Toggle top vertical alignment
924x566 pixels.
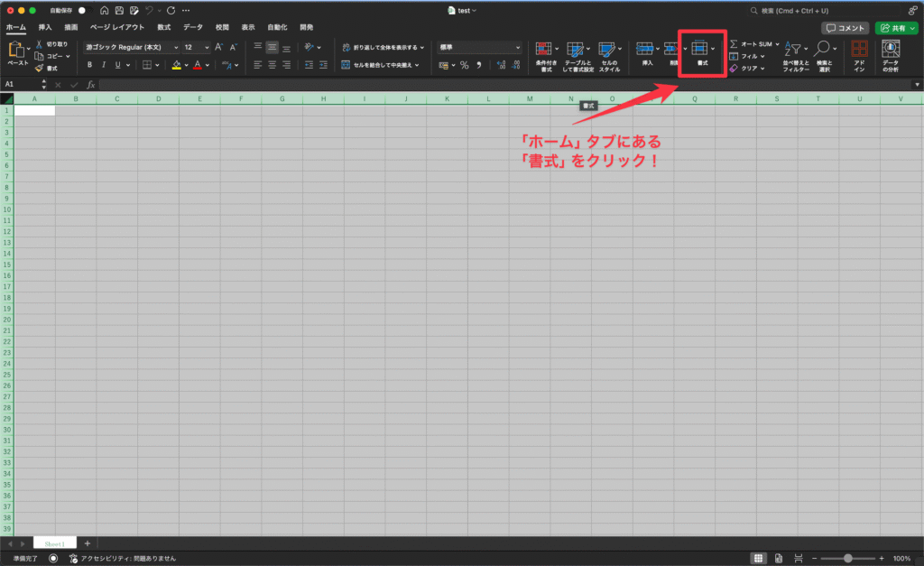257,47
